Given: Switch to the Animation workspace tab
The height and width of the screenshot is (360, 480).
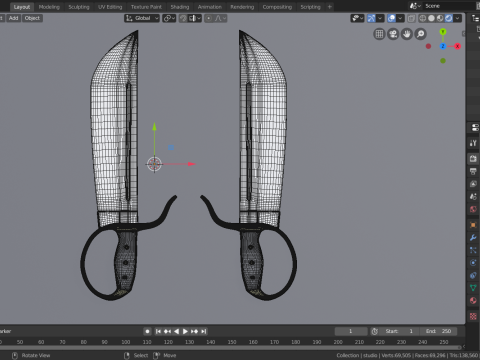Looking at the screenshot, I should 210,7.
